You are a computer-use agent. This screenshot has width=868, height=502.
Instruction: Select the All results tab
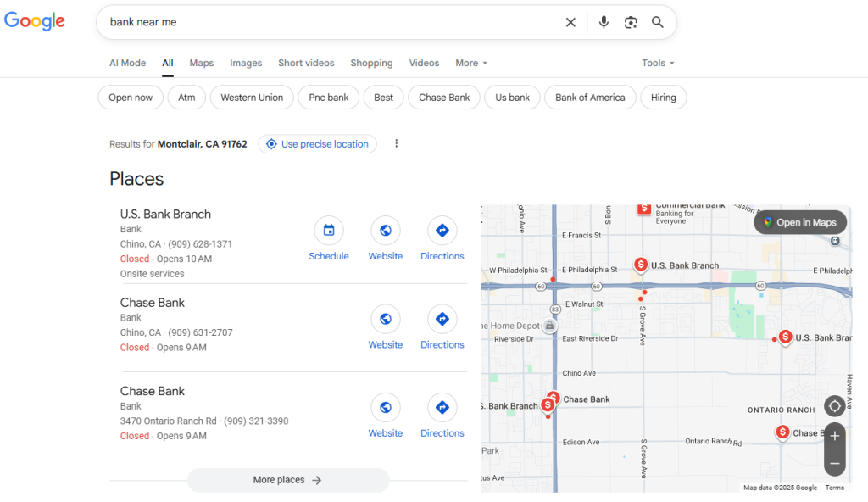coord(168,63)
